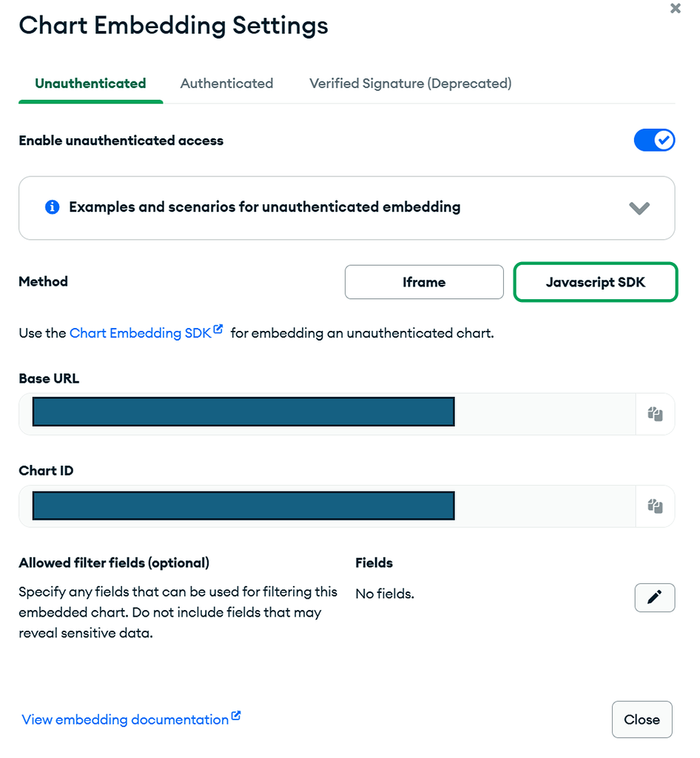Expand Examples and scenarios for unauthenticated embedding

click(346, 207)
